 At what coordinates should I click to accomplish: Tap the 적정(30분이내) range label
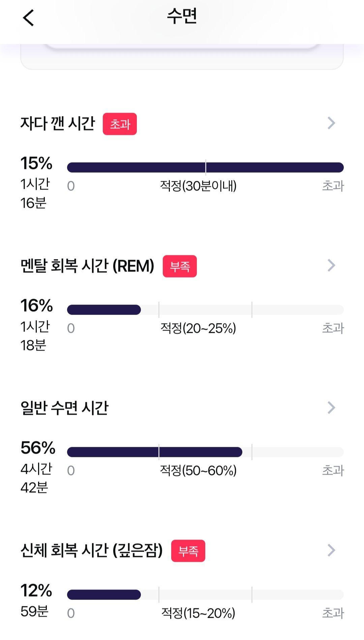pyautogui.click(x=198, y=186)
